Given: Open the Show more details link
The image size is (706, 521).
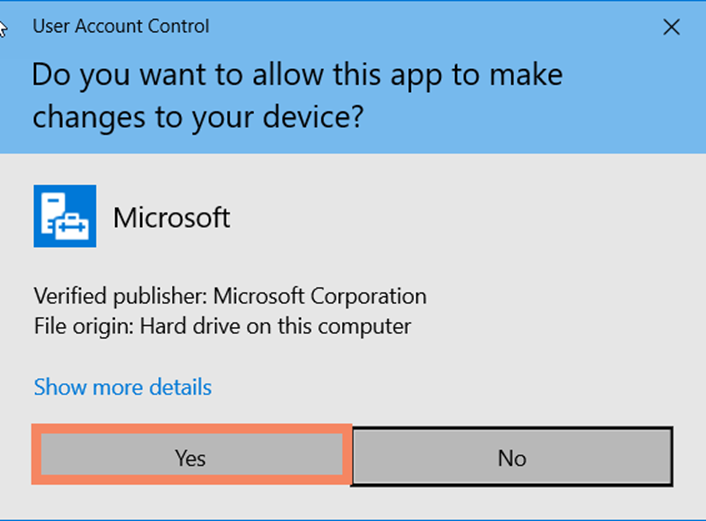Looking at the screenshot, I should [122, 387].
